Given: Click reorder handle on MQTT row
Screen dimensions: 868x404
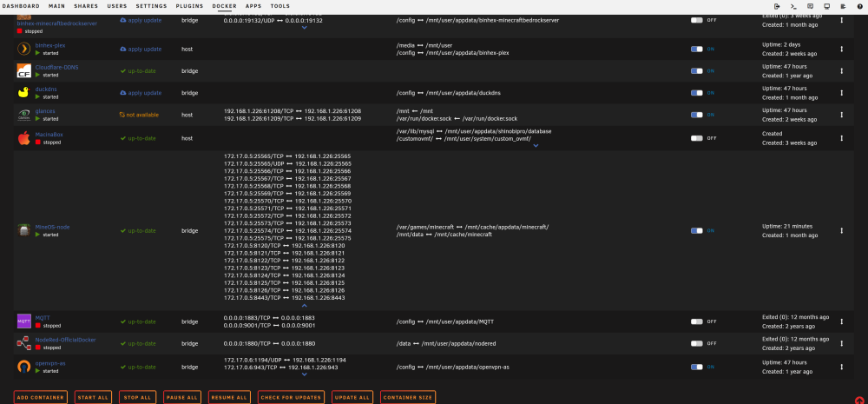Looking at the screenshot, I should pyautogui.click(x=841, y=321).
